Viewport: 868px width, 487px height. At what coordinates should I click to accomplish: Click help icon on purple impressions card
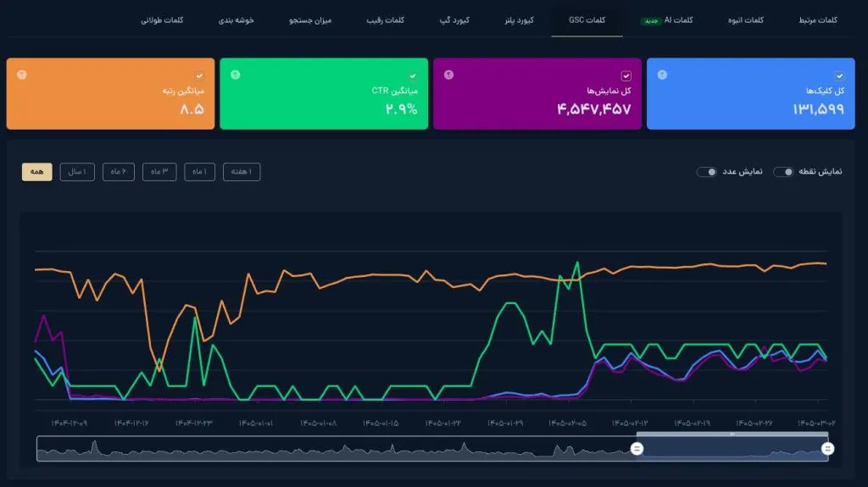(x=448, y=75)
